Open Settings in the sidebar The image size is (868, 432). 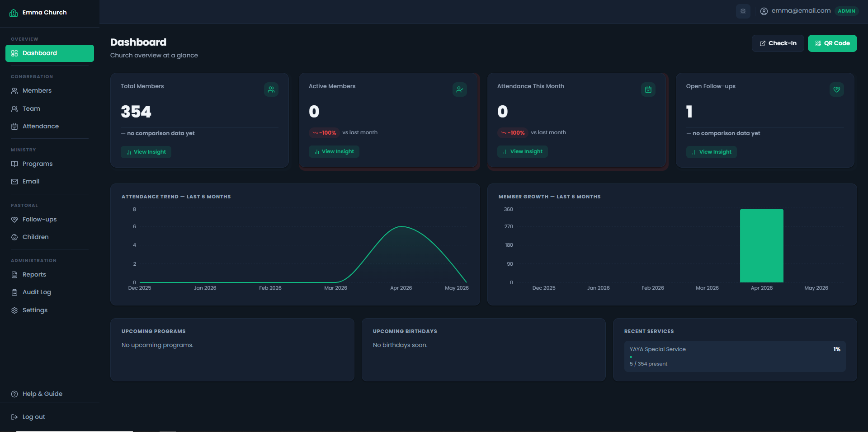point(50,310)
